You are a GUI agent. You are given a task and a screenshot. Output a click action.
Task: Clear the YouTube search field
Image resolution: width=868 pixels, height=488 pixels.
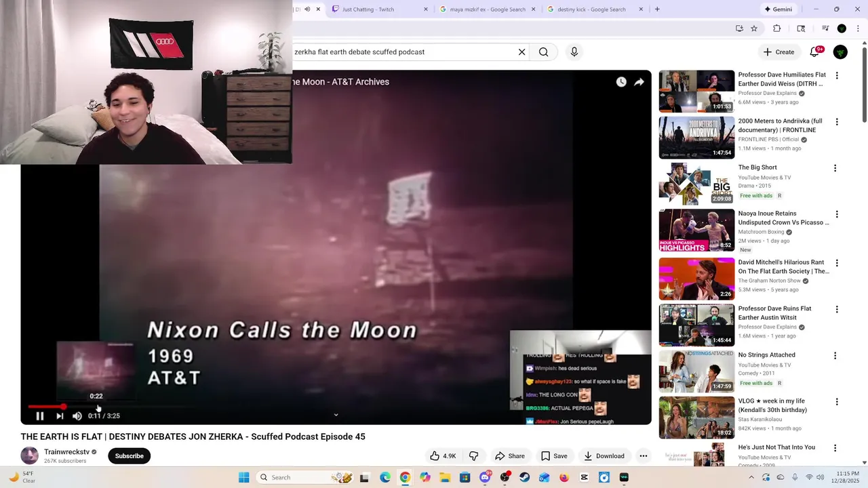[x=521, y=52]
